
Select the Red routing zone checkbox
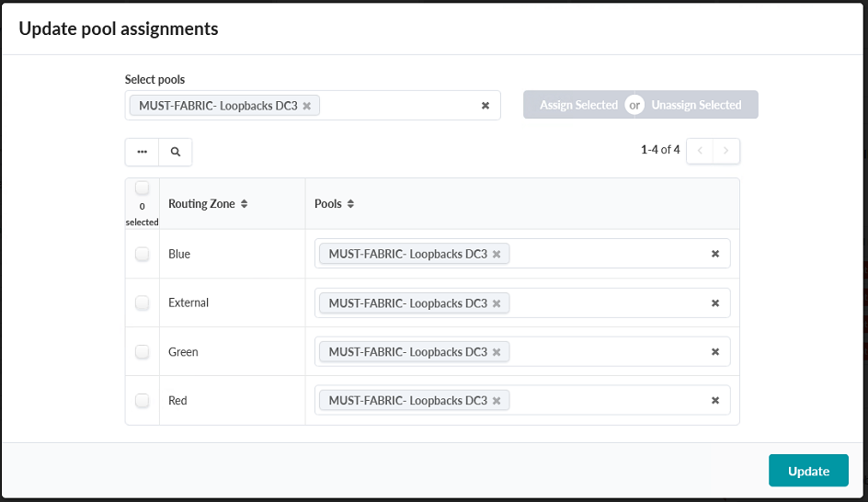click(x=143, y=401)
